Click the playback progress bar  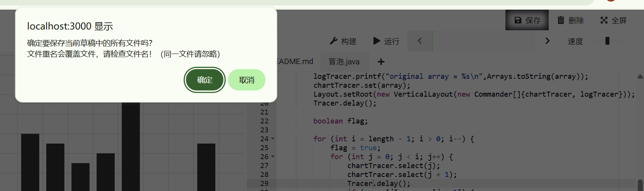coord(484,41)
